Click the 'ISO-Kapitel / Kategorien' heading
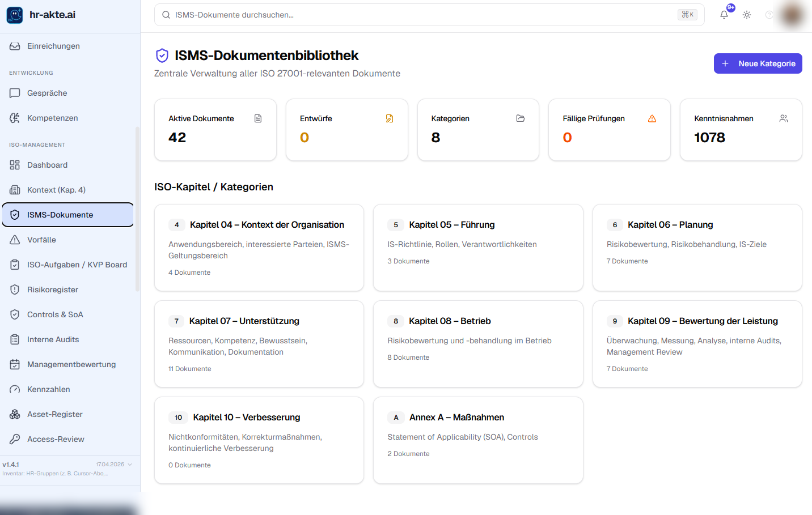This screenshot has height=515, width=812. (214, 187)
